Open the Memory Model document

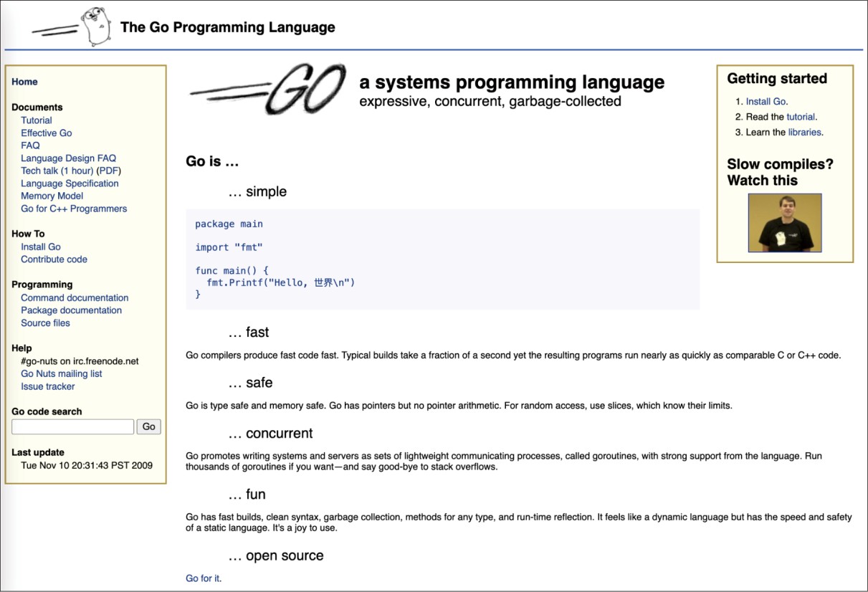tap(52, 196)
